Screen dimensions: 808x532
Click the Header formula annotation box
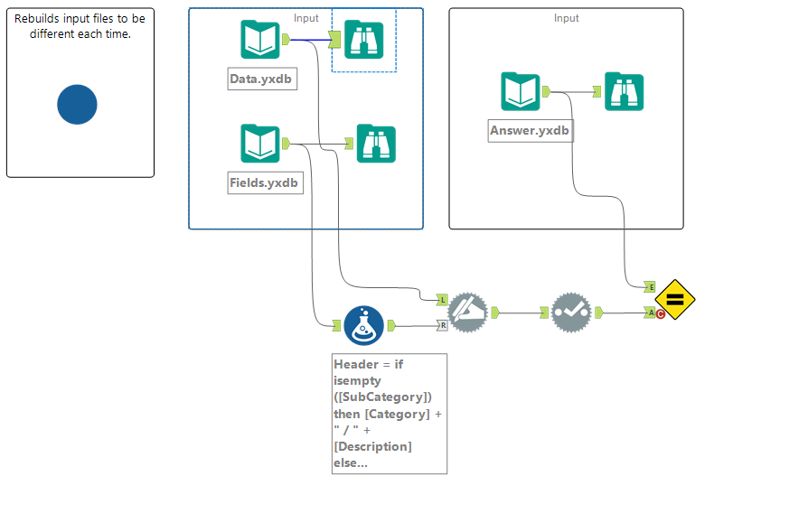pos(390,414)
